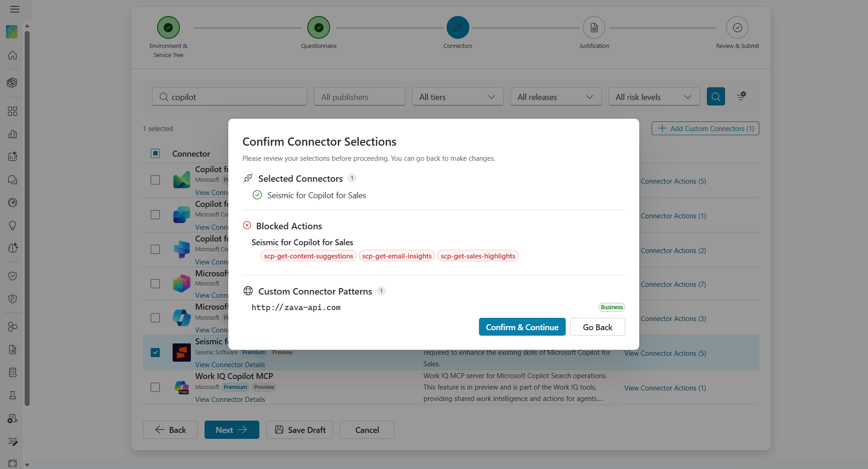The height and width of the screenshot is (469, 868).
Task: Open the hamburger navigation menu
Action: 15,9
